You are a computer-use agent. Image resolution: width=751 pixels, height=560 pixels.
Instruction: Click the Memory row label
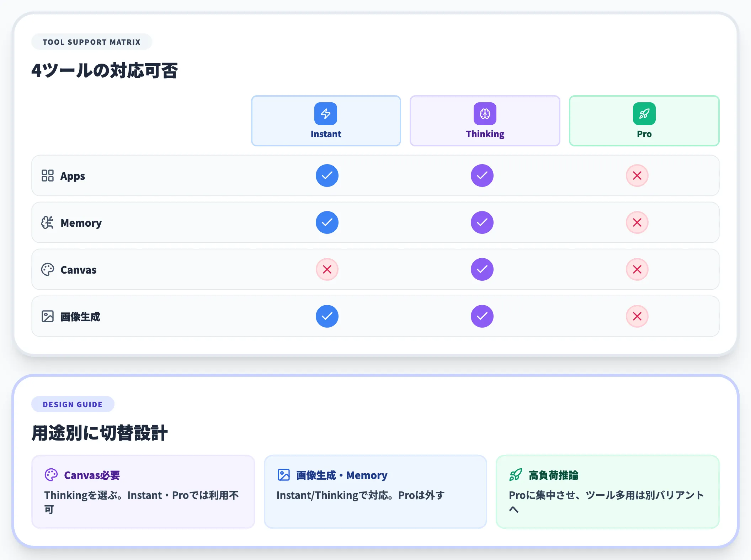click(81, 223)
